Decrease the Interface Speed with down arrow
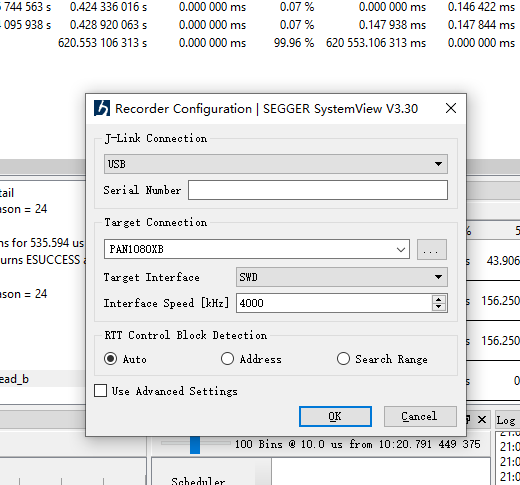Image resolution: width=520 pixels, height=485 pixels. [439, 307]
